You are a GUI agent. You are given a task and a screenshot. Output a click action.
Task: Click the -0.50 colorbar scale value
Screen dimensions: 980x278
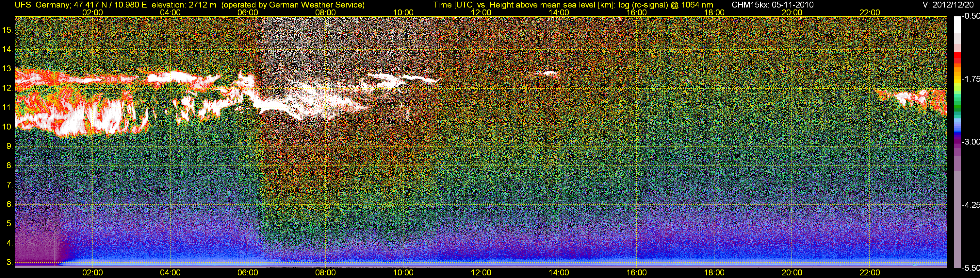[x=971, y=16]
